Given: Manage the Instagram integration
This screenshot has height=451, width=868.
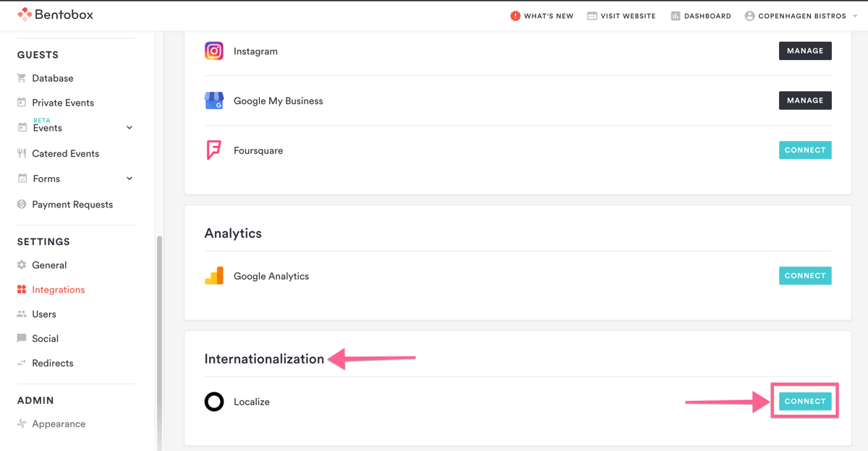Looking at the screenshot, I should click(x=805, y=51).
